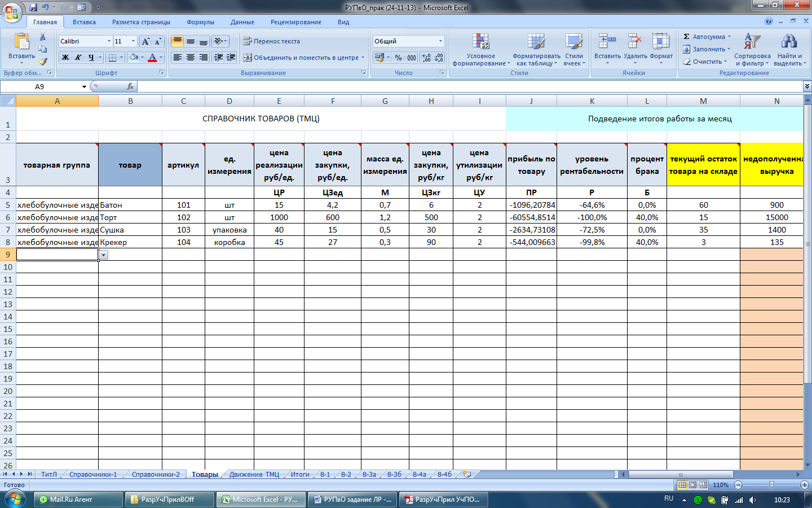This screenshot has height=508, width=812.
Task: Open the Данные ribbon tab
Action: click(242, 22)
